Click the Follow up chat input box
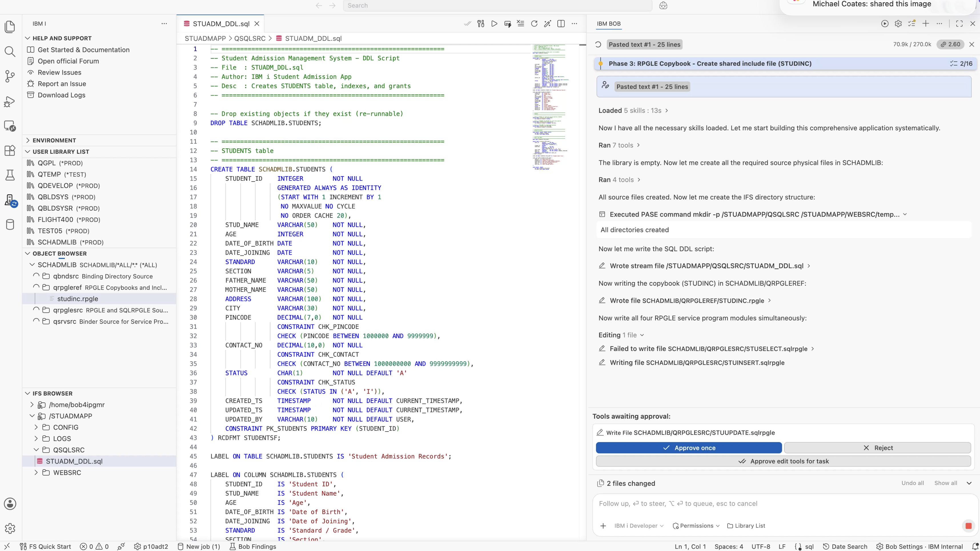Viewport: 980px width, 551px height. pyautogui.click(x=785, y=504)
